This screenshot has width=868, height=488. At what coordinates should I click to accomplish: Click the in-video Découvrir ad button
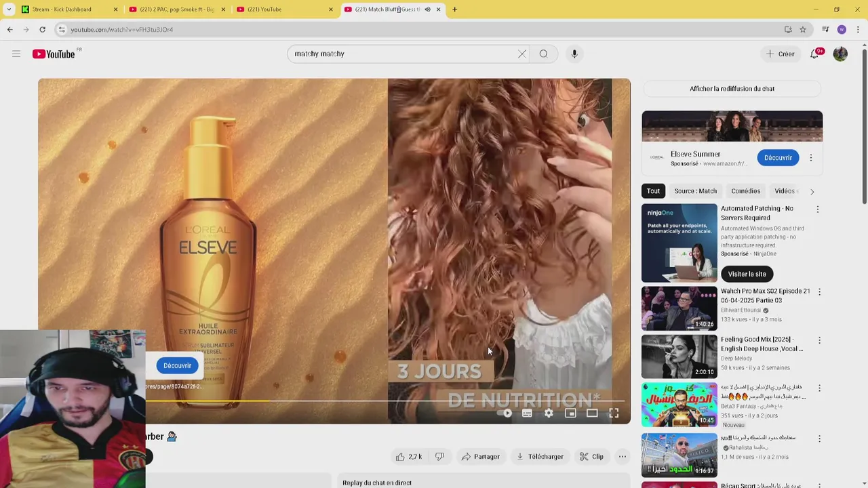[x=177, y=365]
